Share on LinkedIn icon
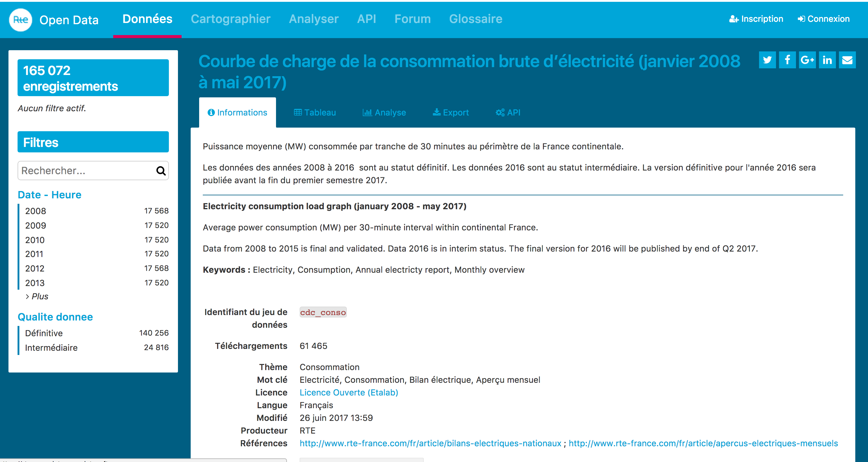 [x=827, y=60]
